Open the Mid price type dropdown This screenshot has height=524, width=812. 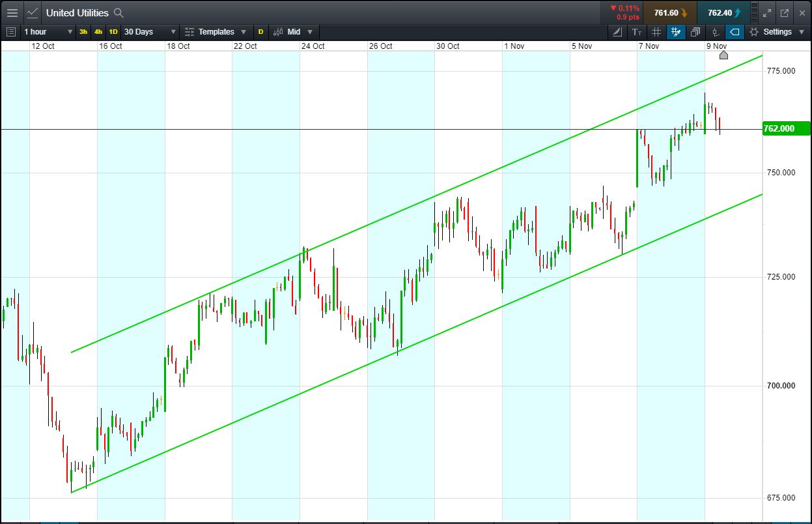coord(292,31)
